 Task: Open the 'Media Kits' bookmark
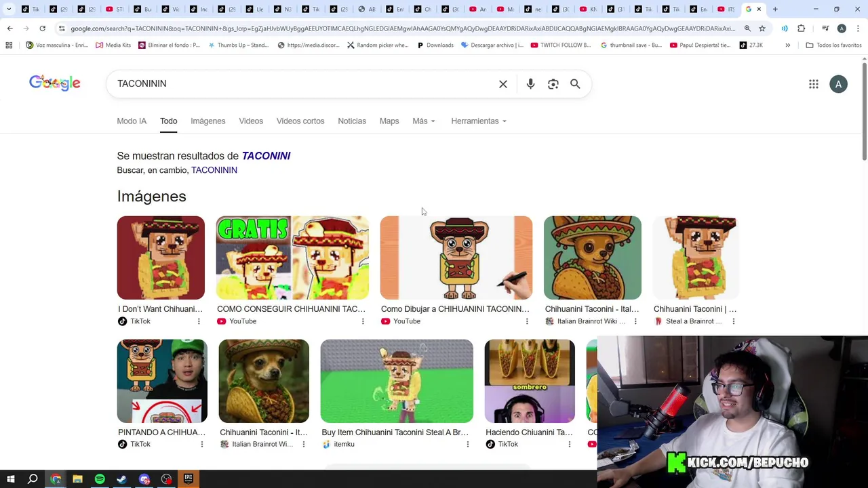coord(113,45)
